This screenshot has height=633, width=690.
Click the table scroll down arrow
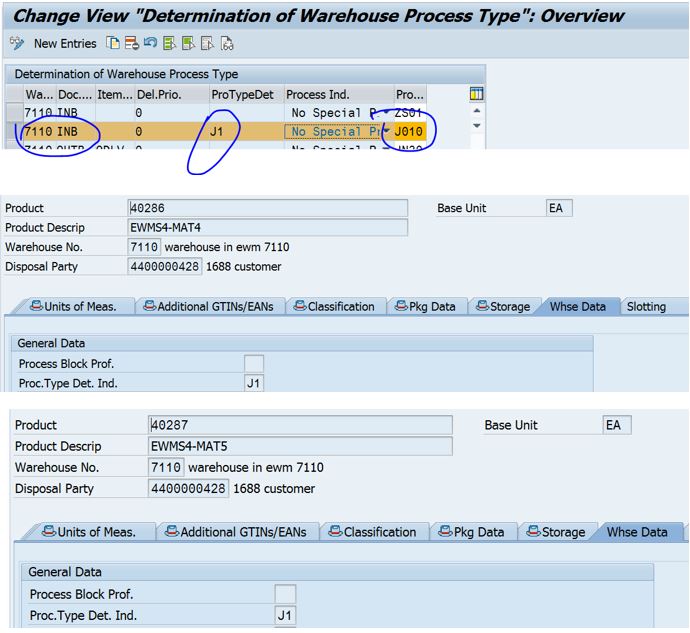point(476,127)
